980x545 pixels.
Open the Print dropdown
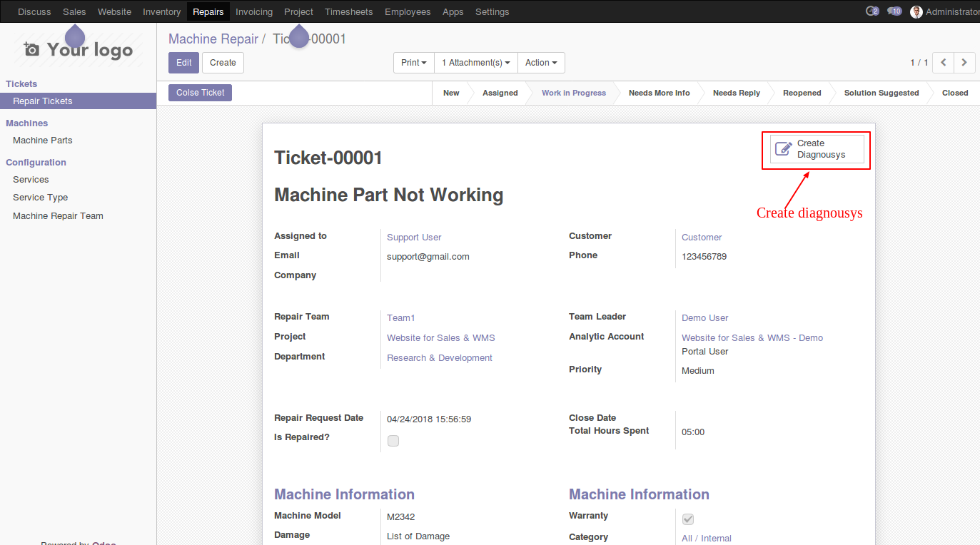(414, 63)
